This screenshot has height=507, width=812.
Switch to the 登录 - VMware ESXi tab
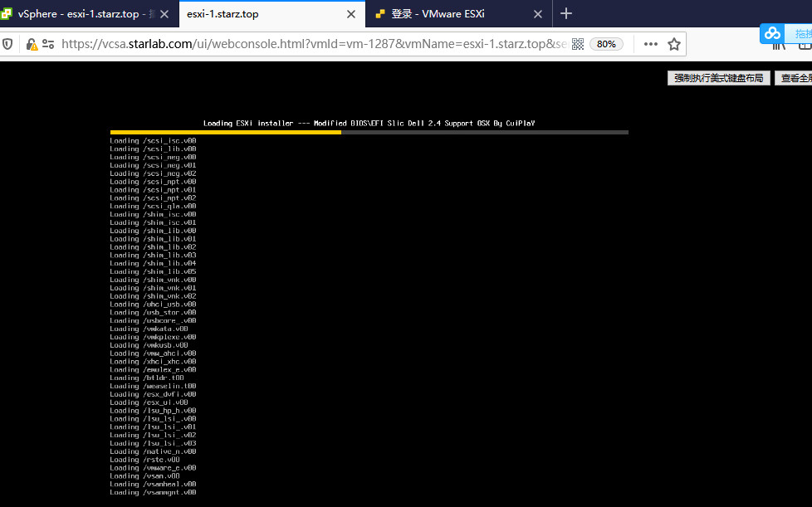[459, 14]
